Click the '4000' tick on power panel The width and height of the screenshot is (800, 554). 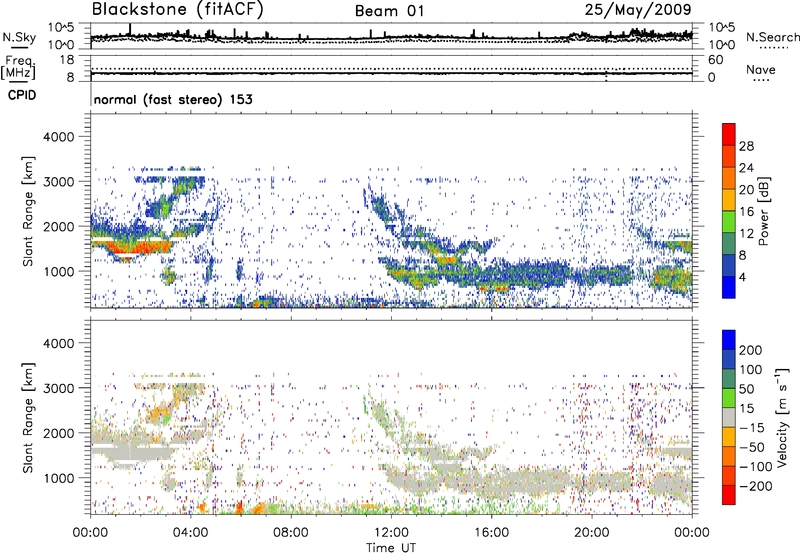[x=59, y=137]
